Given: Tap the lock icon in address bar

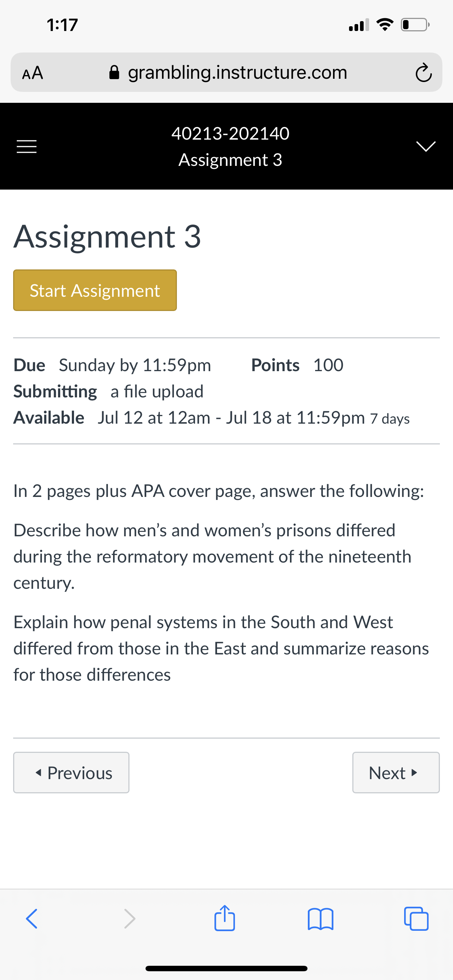Looking at the screenshot, I should click(x=114, y=72).
